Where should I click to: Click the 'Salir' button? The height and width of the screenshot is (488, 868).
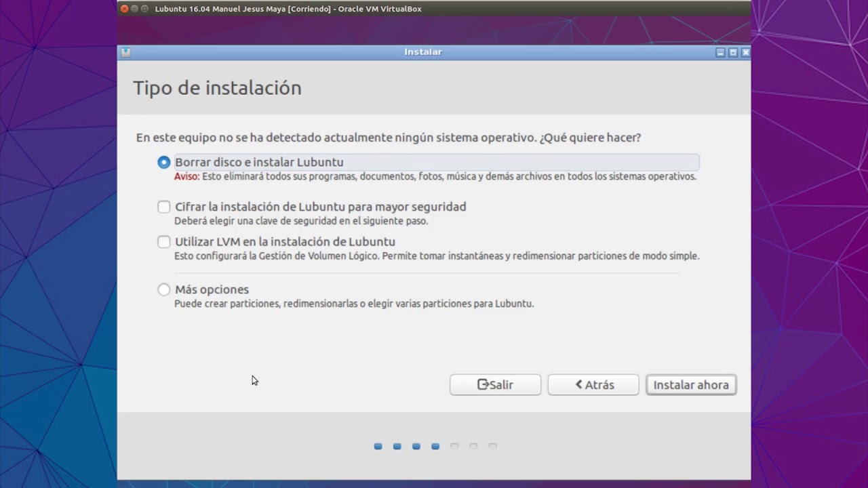coord(495,384)
